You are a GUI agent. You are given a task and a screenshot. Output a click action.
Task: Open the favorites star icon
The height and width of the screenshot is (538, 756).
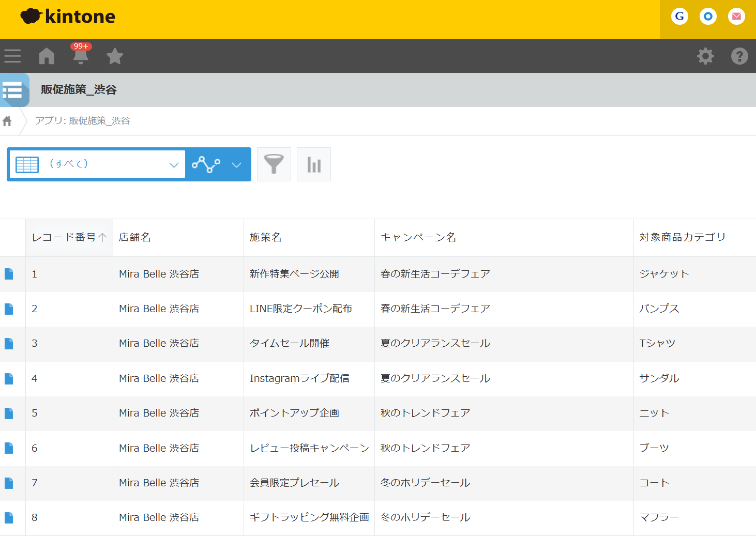point(115,56)
